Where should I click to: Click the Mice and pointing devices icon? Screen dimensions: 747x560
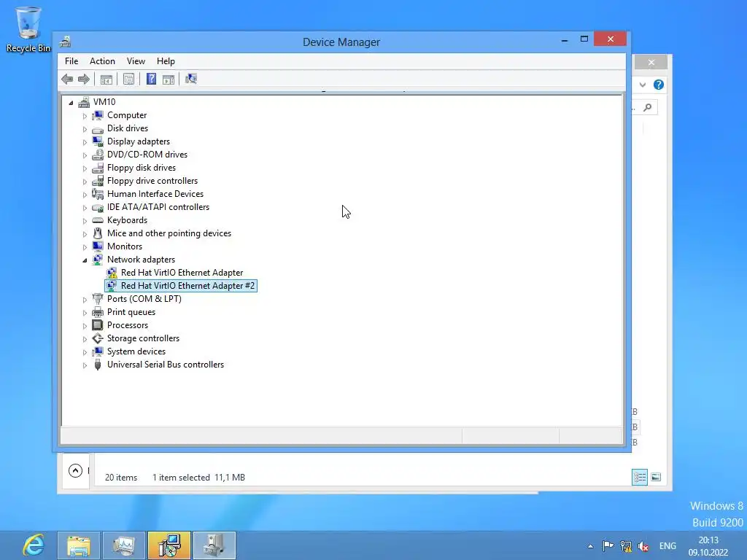click(x=98, y=233)
